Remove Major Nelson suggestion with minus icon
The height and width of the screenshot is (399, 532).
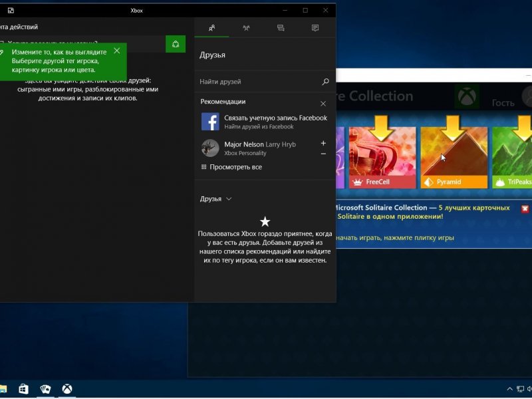coord(323,154)
